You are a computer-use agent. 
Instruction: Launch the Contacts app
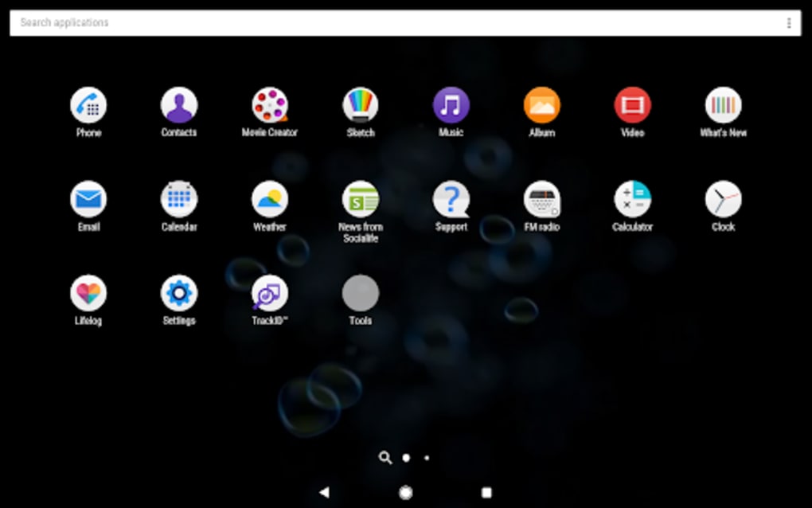[x=178, y=106]
